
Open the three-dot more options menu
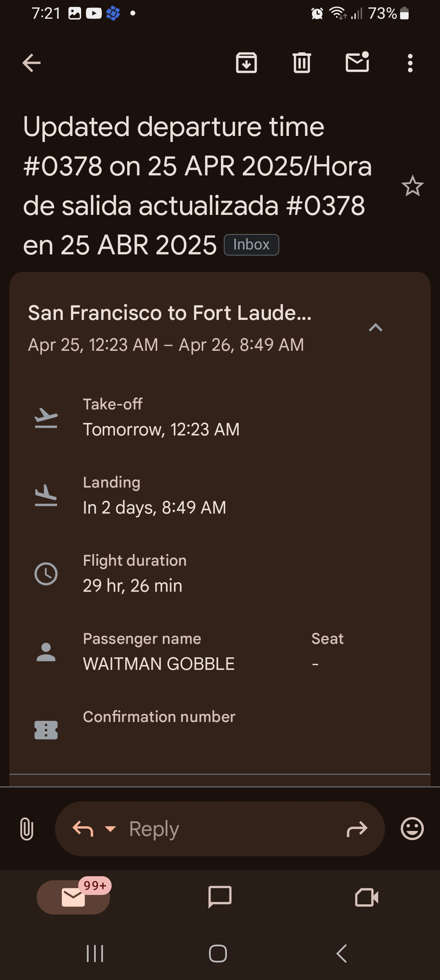point(410,63)
